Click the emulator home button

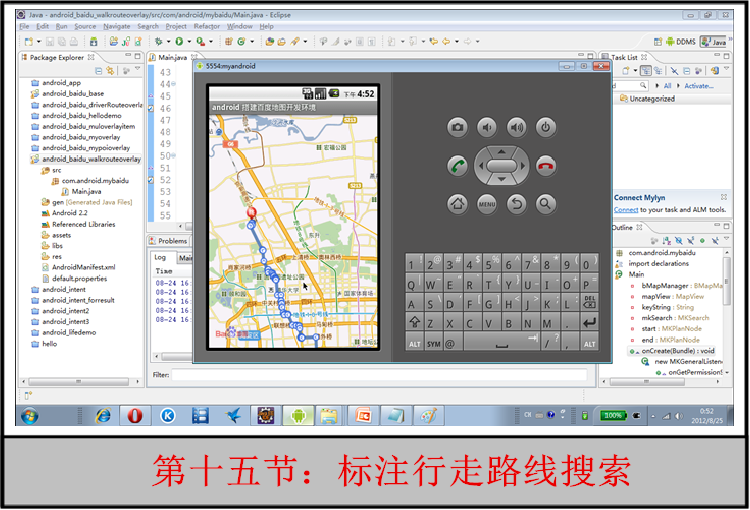click(x=457, y=204)
